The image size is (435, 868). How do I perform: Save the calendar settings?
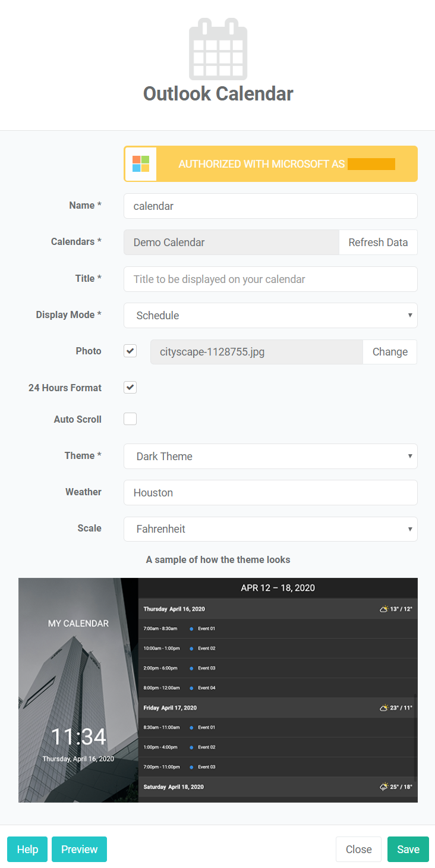[x=408, y=850]
